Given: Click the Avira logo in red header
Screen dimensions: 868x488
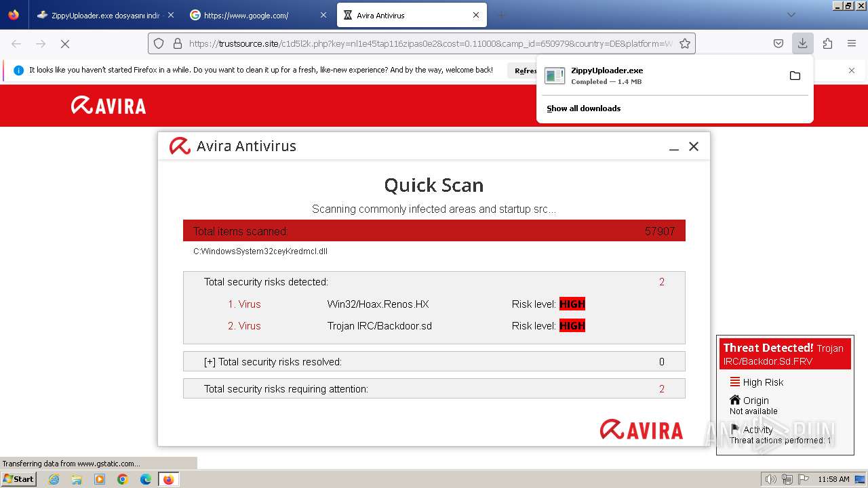Looking at the screenshot, I should (108, 106).
